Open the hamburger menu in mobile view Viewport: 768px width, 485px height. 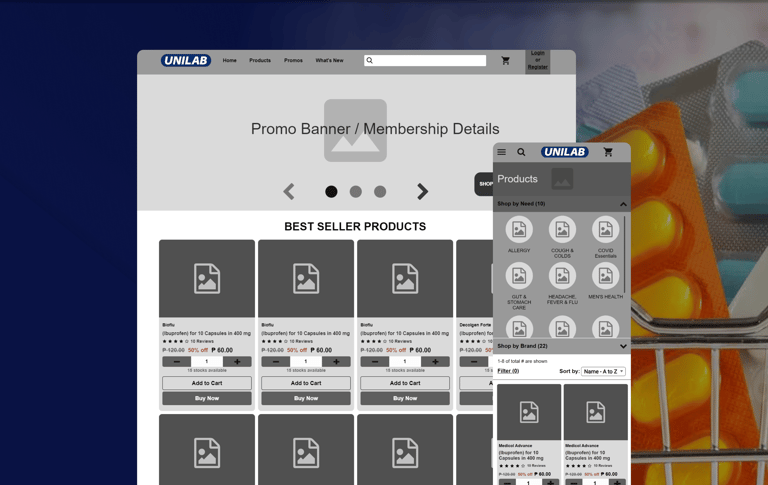pos(502,152)
